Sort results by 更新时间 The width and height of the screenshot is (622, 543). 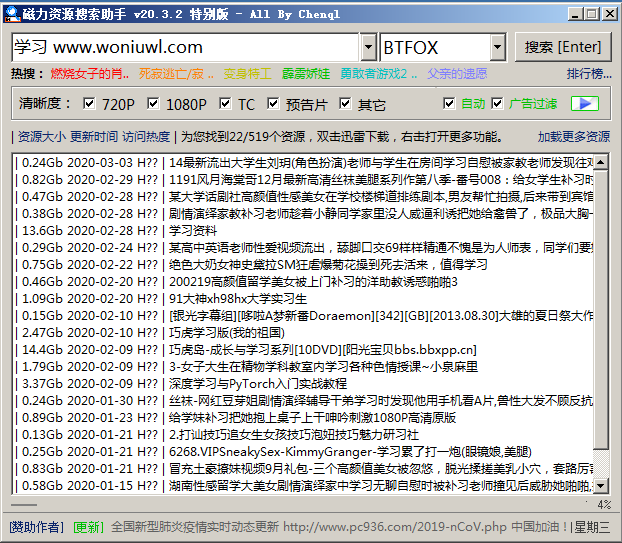pyautogui.click(x=95, y=137)
